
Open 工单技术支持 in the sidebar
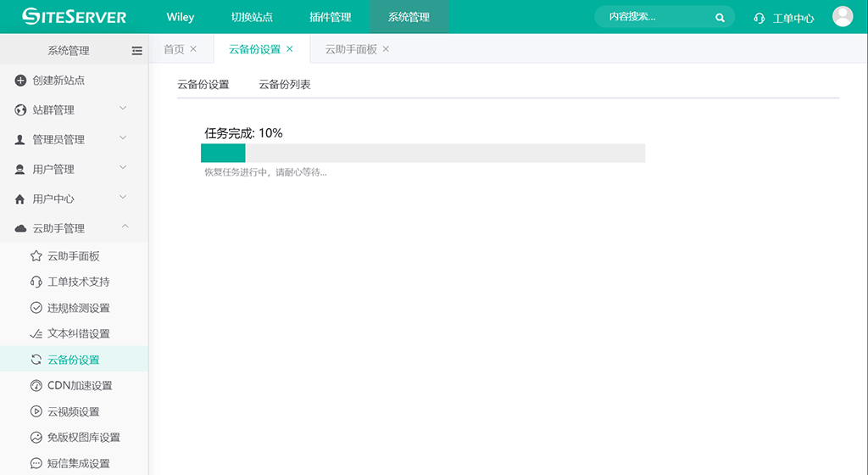[x=78, y=282]
